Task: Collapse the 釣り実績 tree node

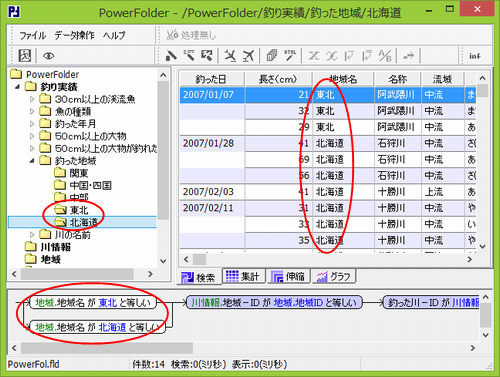Action: (17, 87)
